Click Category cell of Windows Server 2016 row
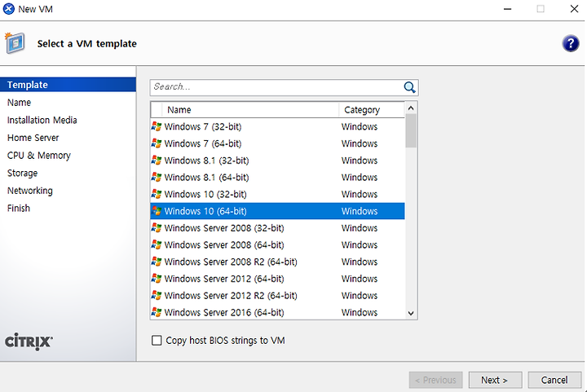 coord(360,312)
